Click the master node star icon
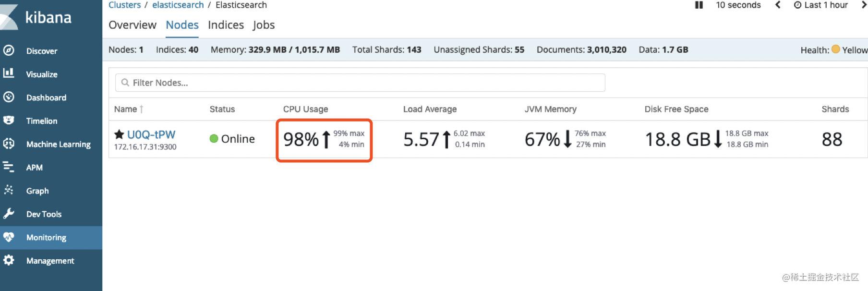Screen dimensions: 868x291 point(119,134)
